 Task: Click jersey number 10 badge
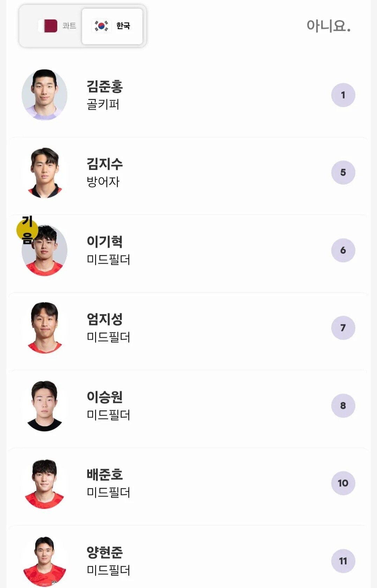pyautogui.click(x=343, y=483)
